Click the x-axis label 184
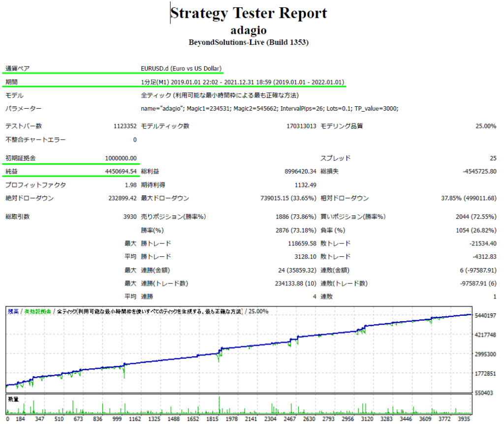Image resolution: width=504 pixels, height=424 pixels. point(20,419)
